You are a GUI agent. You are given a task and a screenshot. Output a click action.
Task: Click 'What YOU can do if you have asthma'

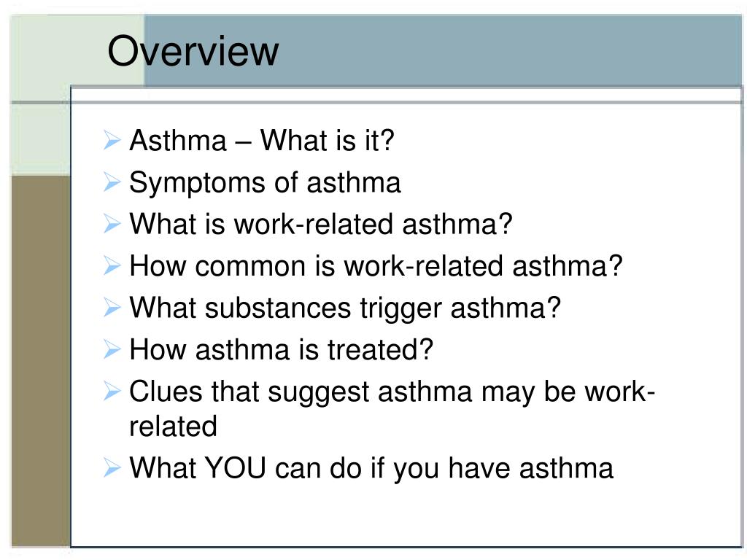click(371, 469)
